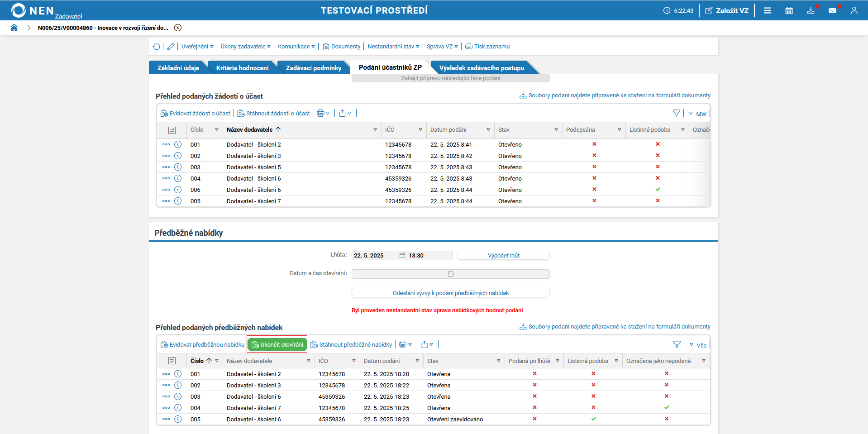Screen dimensions: 868x434
Task: Open column settings icon in requests table
Action: [172, 130]
